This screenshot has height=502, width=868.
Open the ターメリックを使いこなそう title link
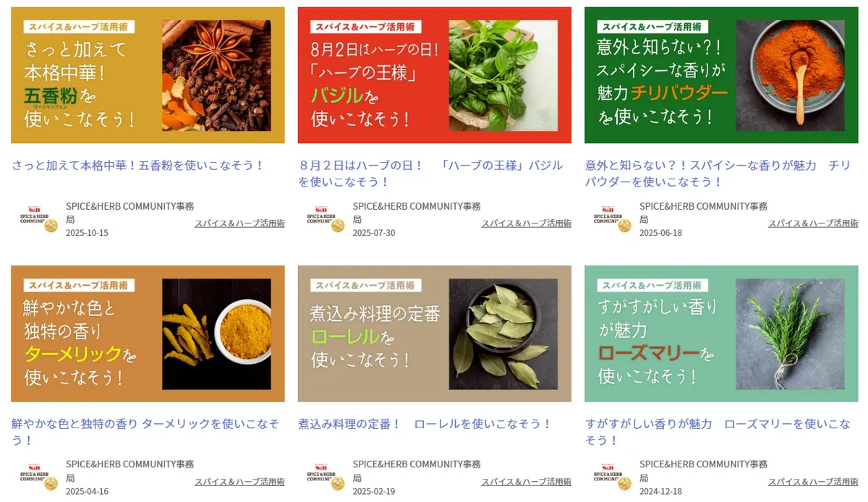pyautogui.click(x=145, y=432)
